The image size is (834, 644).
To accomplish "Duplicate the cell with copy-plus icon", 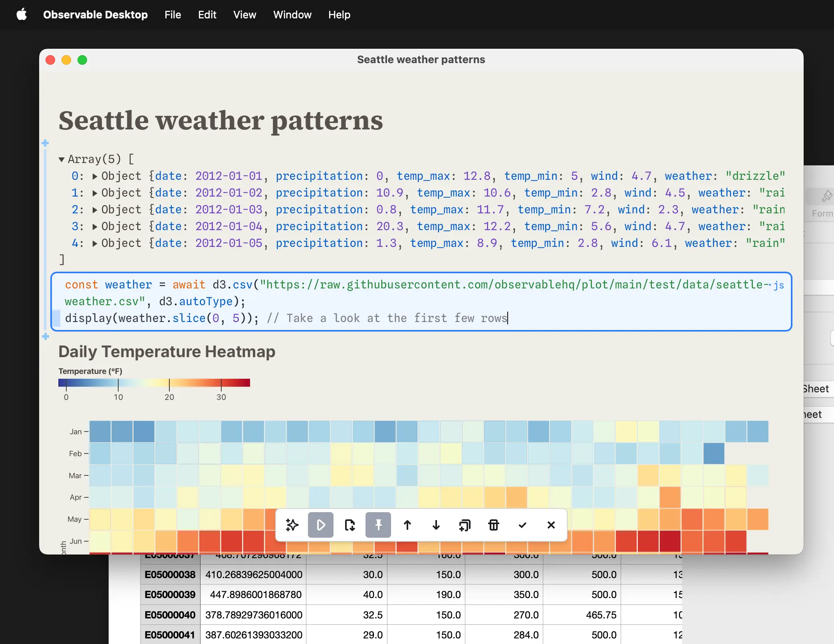I will pyautogui.click(x=465, y=525).
